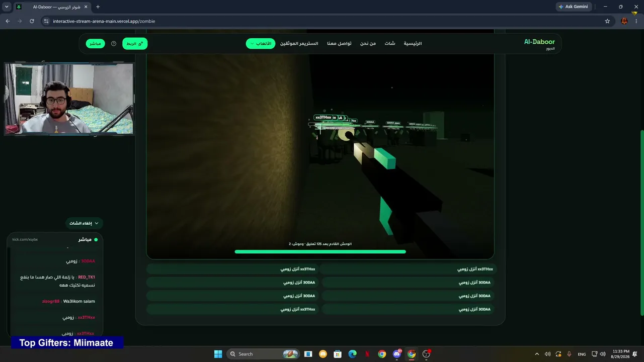
Task: Click username 3ODAA in chat
Action: (x=88, y=261)
